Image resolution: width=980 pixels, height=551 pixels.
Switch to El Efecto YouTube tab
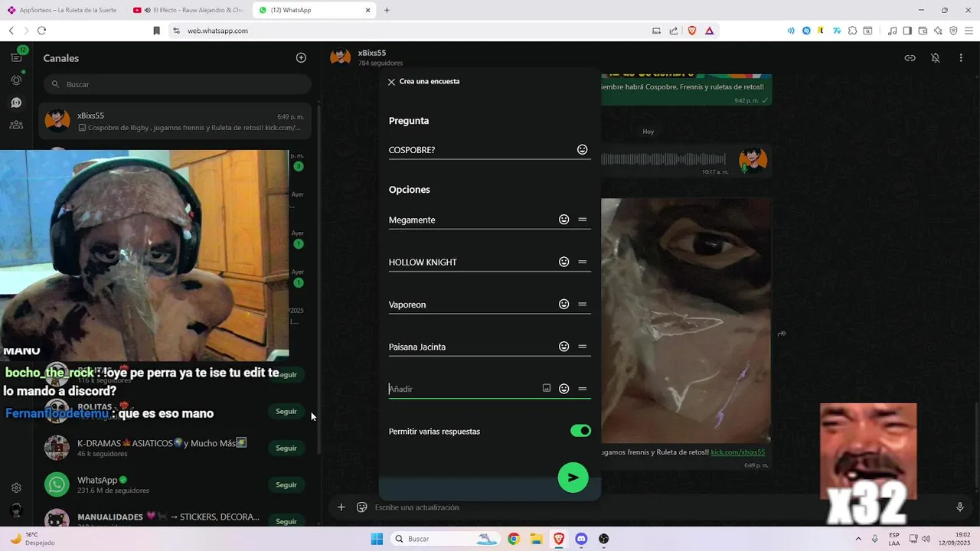point(188,10)
